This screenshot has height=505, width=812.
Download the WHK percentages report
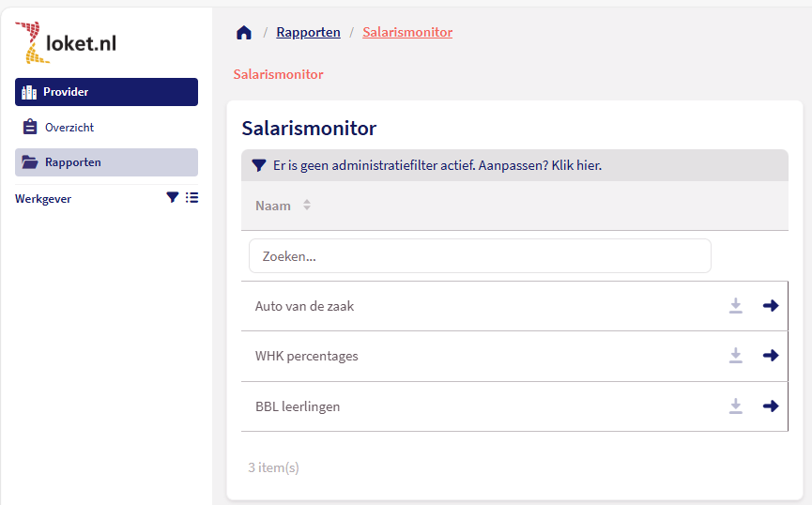coord(736,356)
